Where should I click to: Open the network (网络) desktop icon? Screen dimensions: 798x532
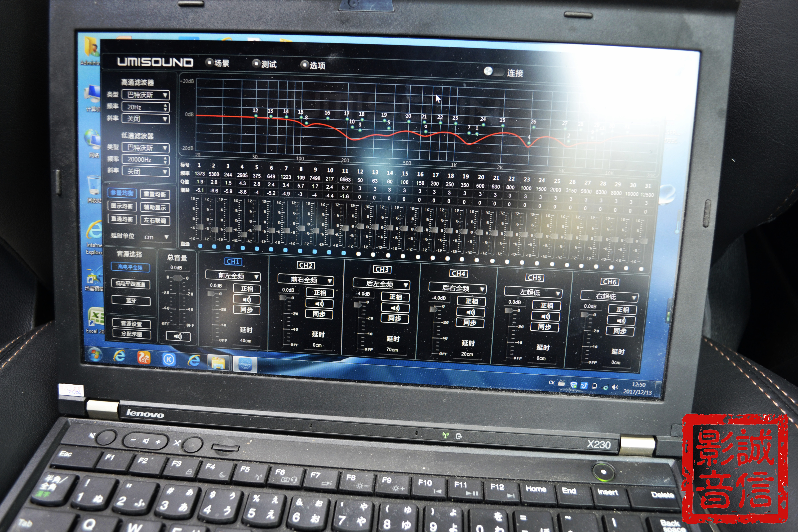(x=93, y=144)
